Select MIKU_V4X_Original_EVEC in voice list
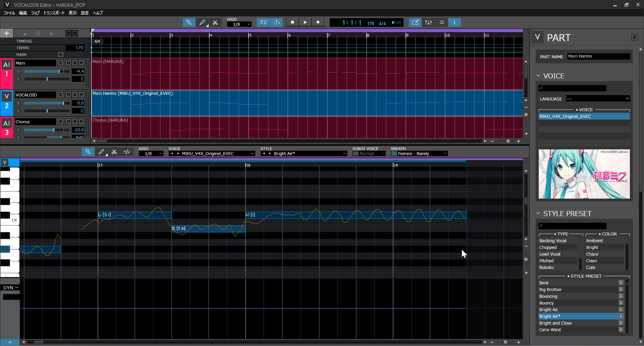644x346 pixels. (x=584, y=116)
